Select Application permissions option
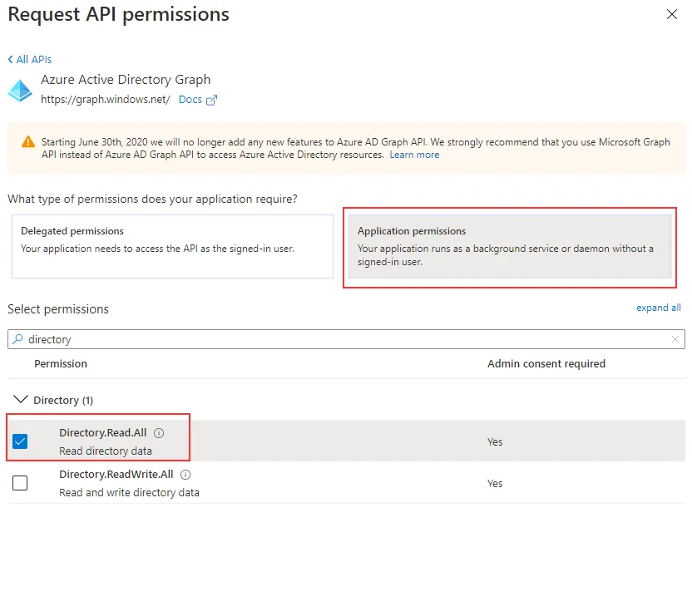This screenshot has height=616, width=692. click(509, 246)
